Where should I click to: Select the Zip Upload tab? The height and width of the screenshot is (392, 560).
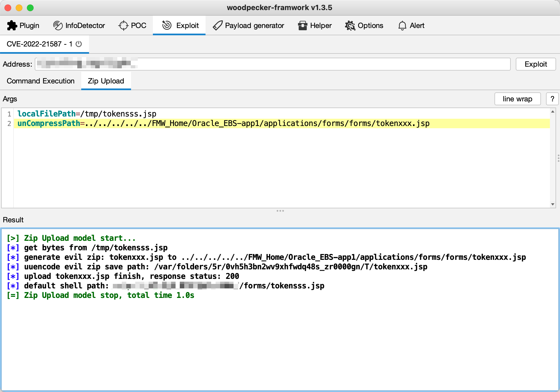(106, 81)
